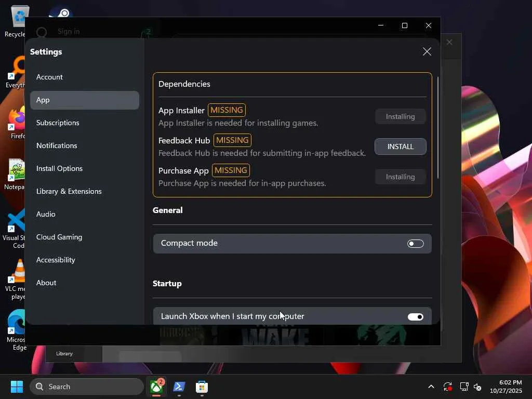This screenshot has height=399, width=532.
Task: Maximize the Xbox app window
Action: (404, 25)
